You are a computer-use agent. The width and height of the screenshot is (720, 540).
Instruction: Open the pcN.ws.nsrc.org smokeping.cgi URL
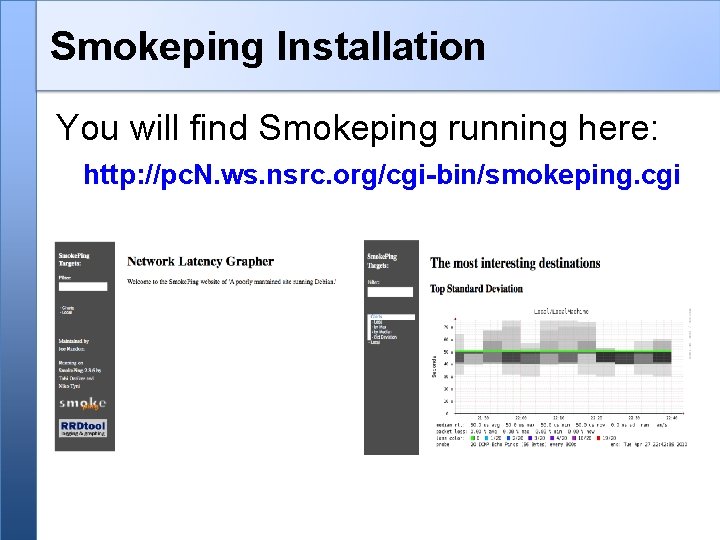tap(381, 175)
